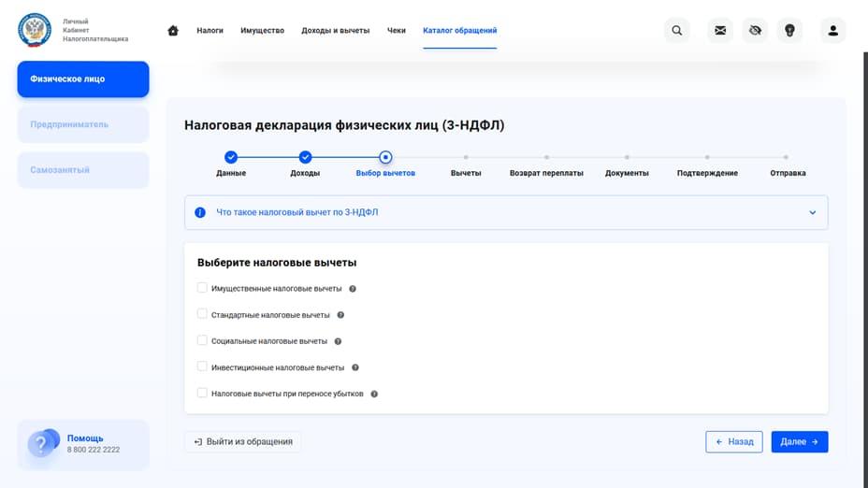This screenshot has height=488, width=868.
Task: Tick Налоговые вычеты при переносе убытков
Action: point(202,394)
